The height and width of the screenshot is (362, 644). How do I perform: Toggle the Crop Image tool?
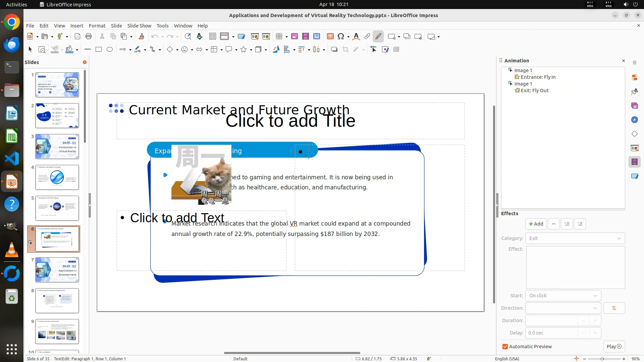pos(345,50)
